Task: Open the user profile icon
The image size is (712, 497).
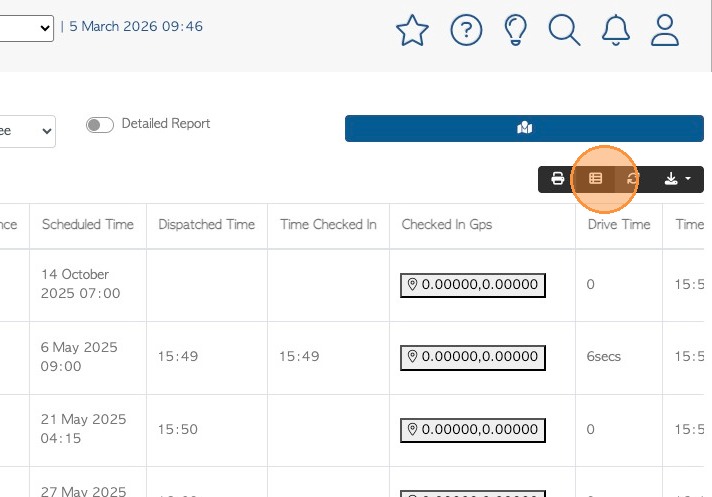Action: tap(665, 30)
